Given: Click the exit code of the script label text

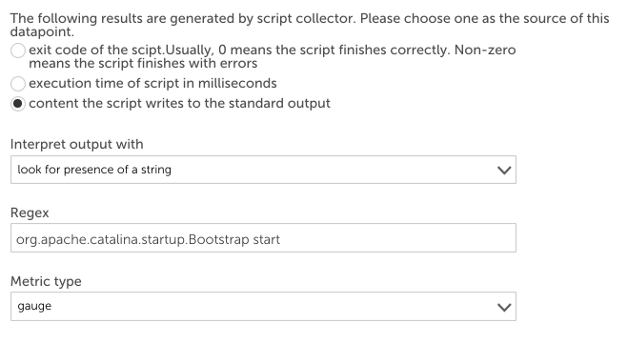Looking at the screenshot, I should click(272, 56).
